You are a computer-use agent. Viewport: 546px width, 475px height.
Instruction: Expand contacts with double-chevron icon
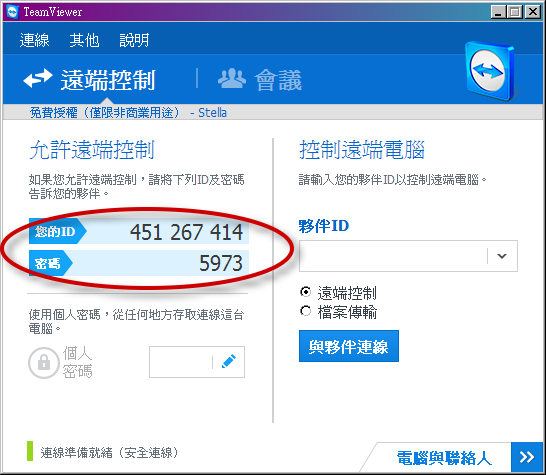coord(527,457)
